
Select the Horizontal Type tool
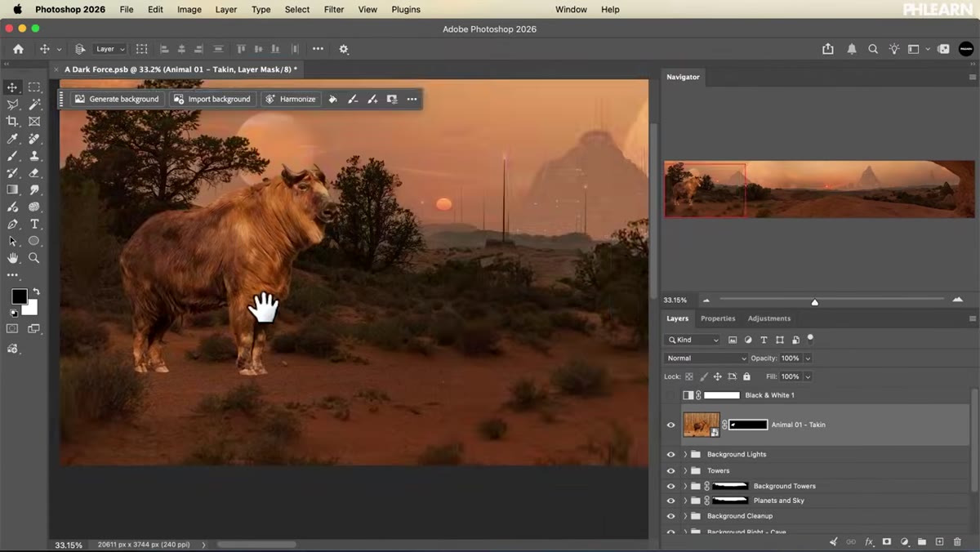pyautogui.click(x=34, y=225)
